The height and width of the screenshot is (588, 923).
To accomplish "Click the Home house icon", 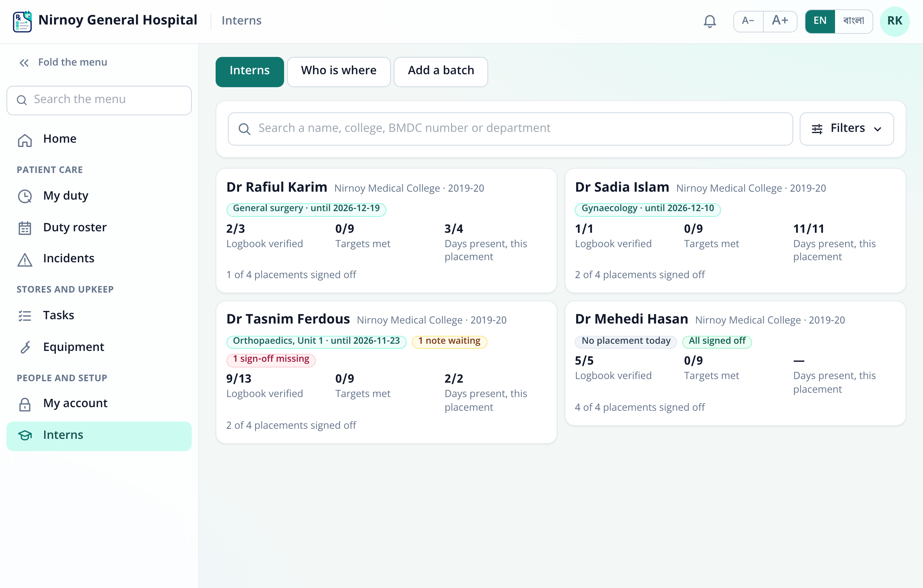I will coord(25,140).
